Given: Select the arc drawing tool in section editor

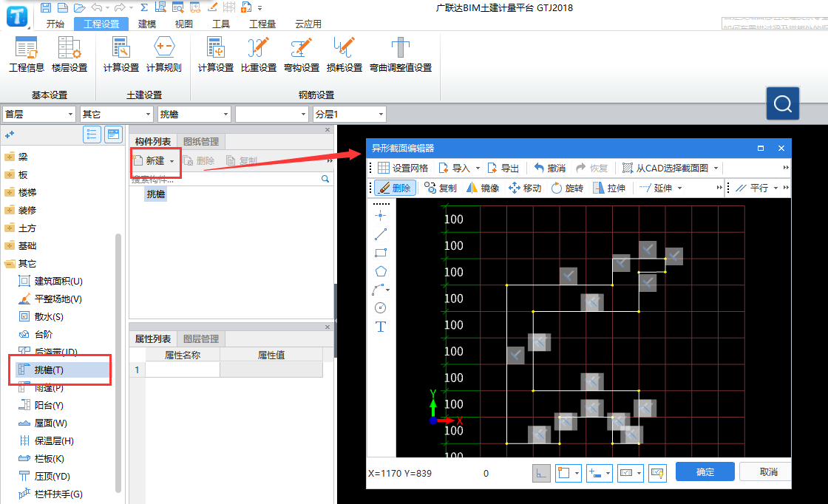Looking at the screenshot, I should pos(379,290).
